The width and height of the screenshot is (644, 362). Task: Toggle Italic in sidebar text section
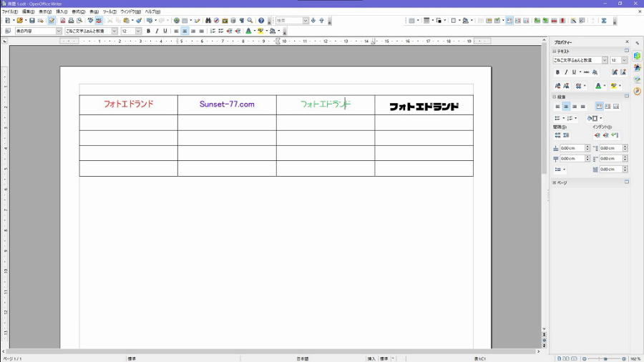(566, 72)
